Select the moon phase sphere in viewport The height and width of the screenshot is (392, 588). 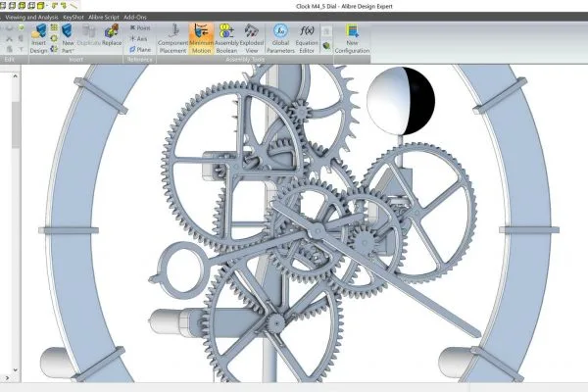tap(401, 101)
